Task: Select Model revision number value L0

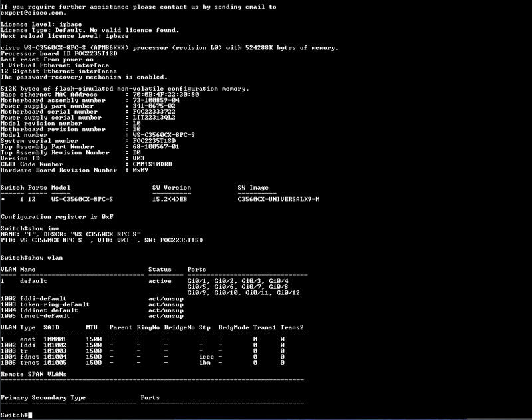Action: tap(137, 124)
